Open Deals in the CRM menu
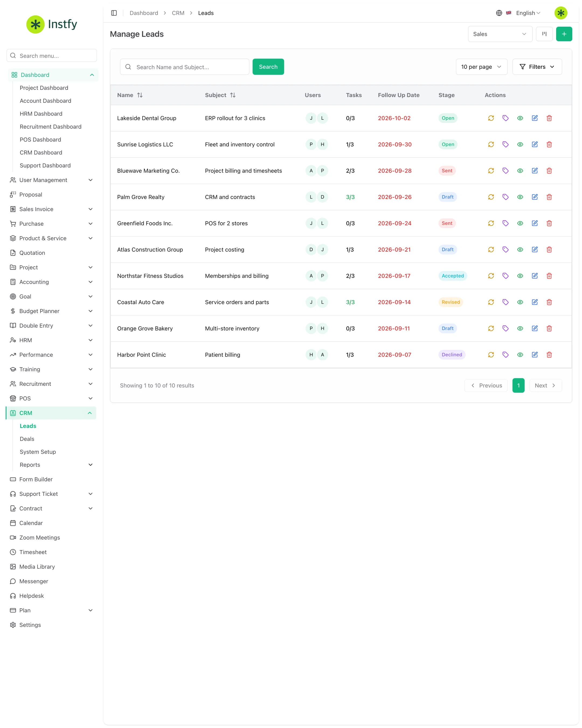Viewport: 582px width, 728px height. [x=27, y=439]
